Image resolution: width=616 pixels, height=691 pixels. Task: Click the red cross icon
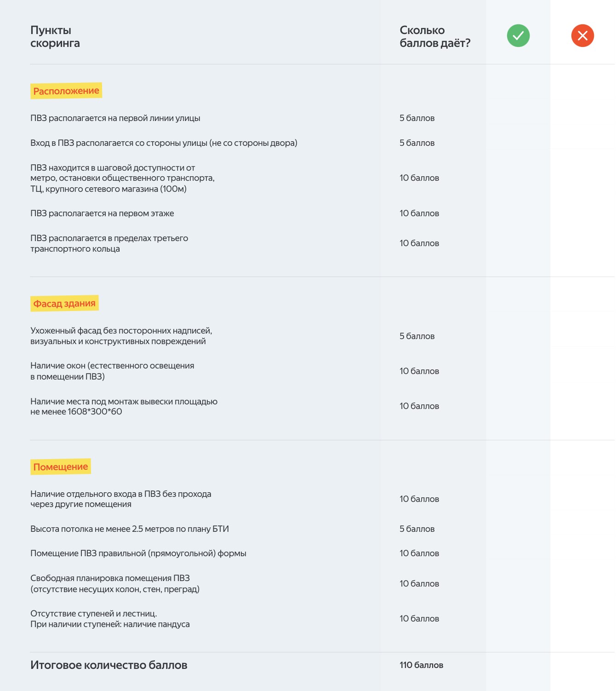(x=582, y=36)
